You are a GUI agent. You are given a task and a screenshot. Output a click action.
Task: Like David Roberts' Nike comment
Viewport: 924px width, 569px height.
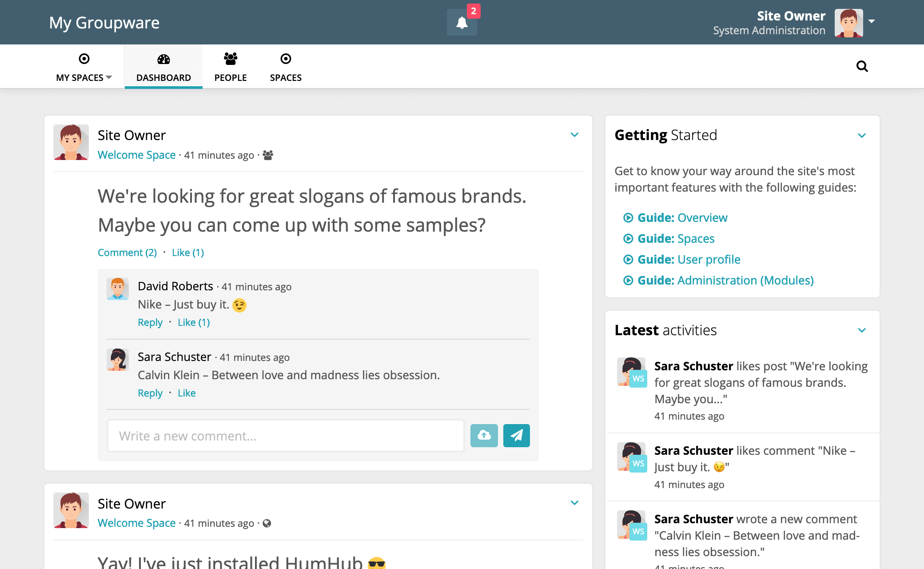(194, 323)
